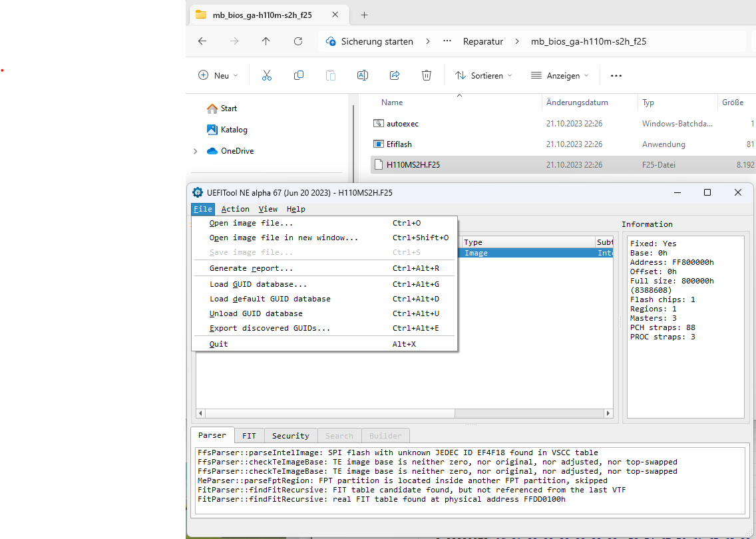
Task: Switch to the FIT tab in UEFITool
Action: point(249,435)
